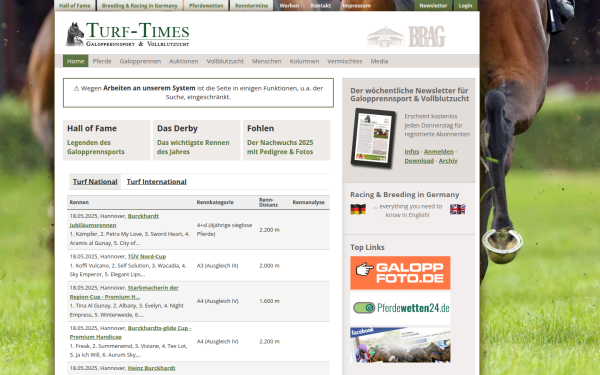Open Breeding & Racing in Germany tab
Image resolution: width=600 pixels, height=375 pixels.
coord(140,5)
